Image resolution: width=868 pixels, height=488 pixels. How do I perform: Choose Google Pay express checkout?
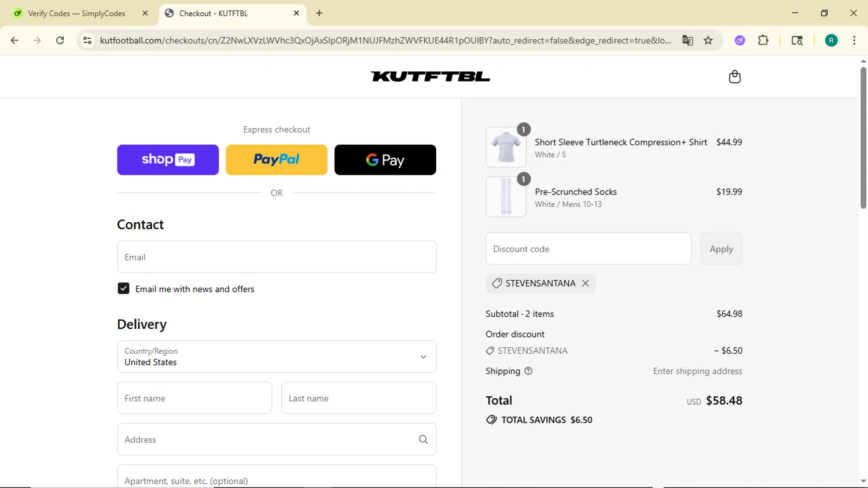point(385,160)
